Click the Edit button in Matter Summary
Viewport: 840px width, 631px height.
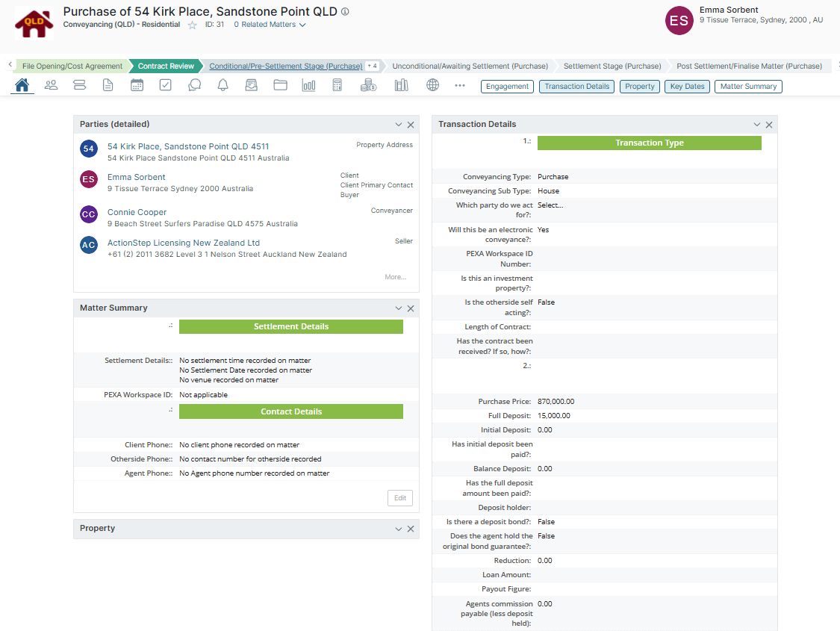(x=400, y=498)
